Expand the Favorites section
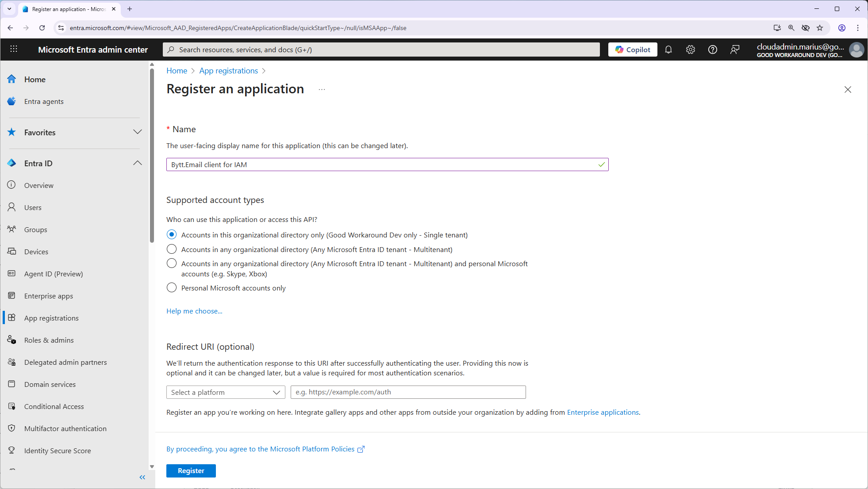Screen dimensions: 868x489 click(x=137, y=132)
